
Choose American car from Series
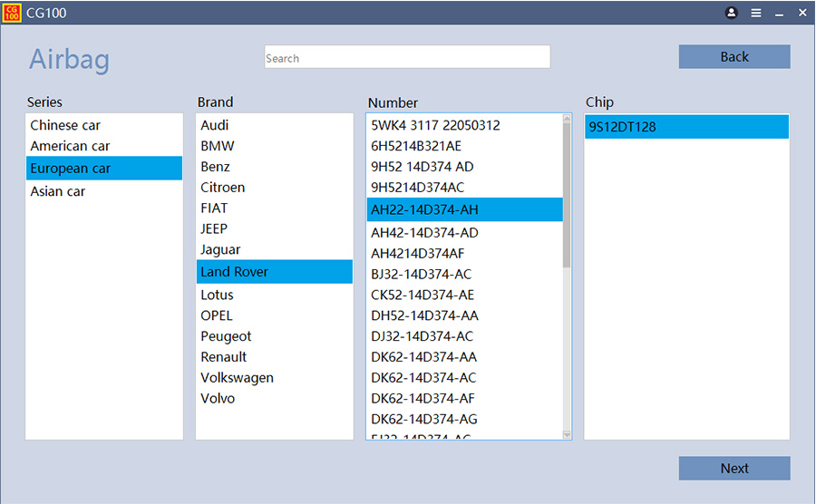tap(70, 146)
